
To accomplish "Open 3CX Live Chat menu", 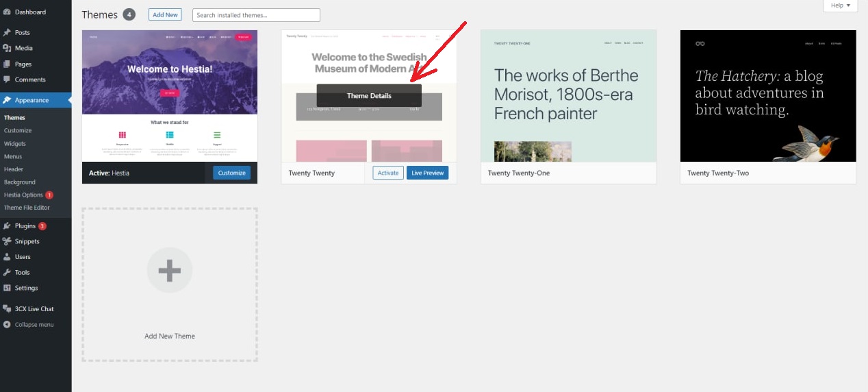I will tap(36, 309).
